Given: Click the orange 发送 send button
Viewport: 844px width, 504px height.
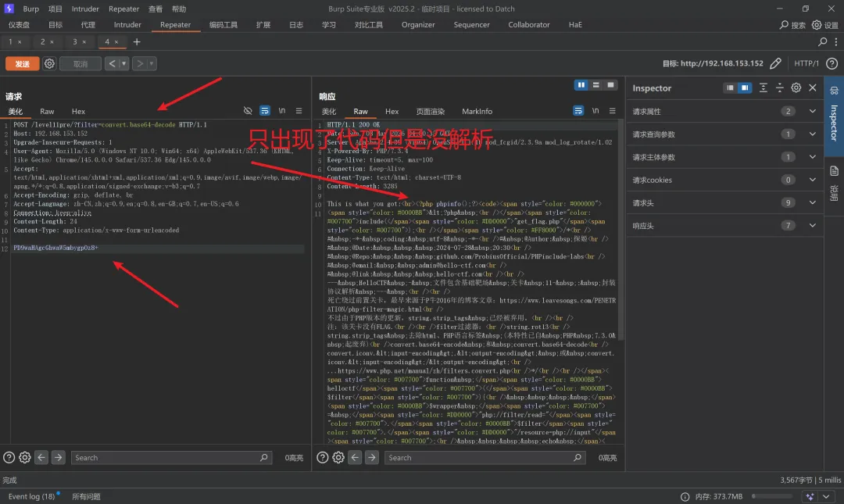Looking at the screenshot, I should [22, 63].
